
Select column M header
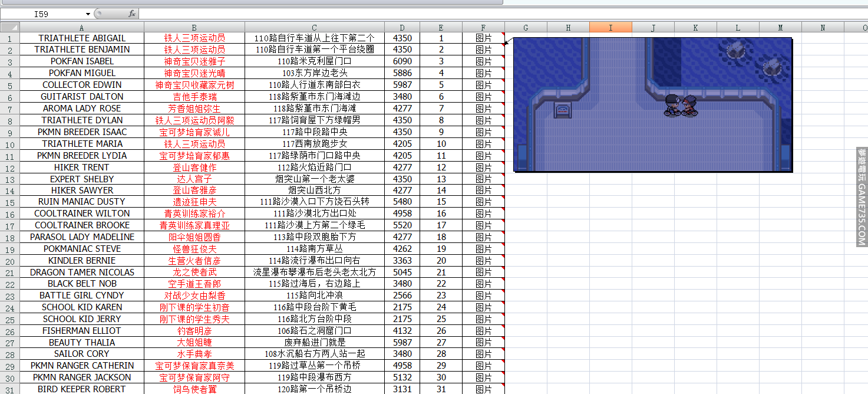tap(780, 27)
